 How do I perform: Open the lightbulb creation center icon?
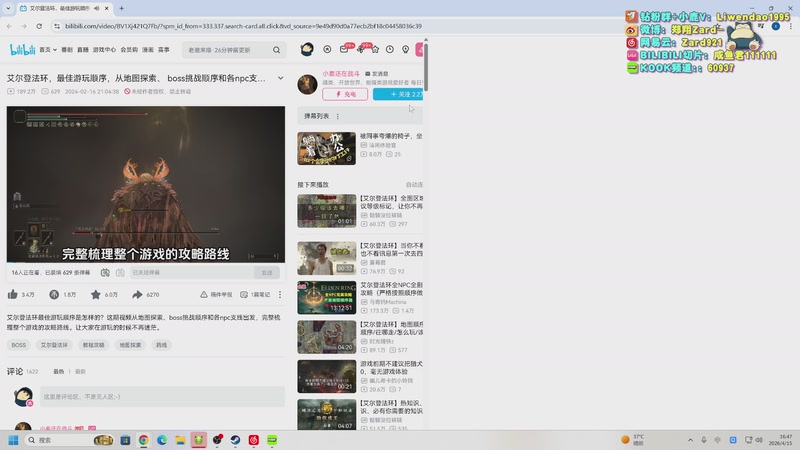[405, 49]
